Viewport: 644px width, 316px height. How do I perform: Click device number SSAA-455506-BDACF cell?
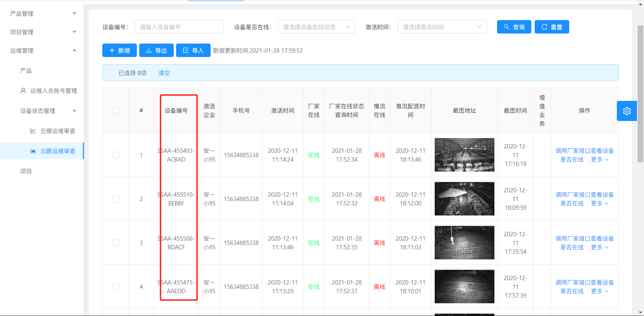176,243
